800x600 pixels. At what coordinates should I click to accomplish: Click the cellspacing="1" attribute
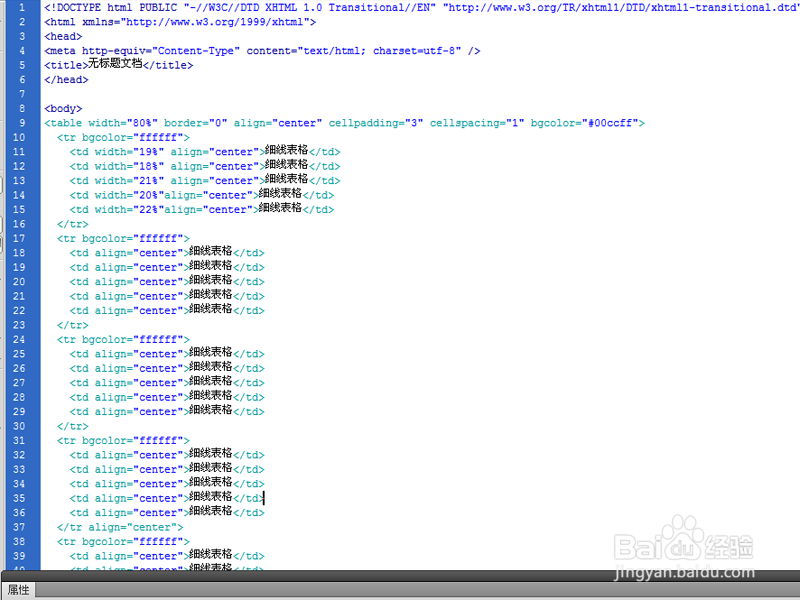(477, 123)
